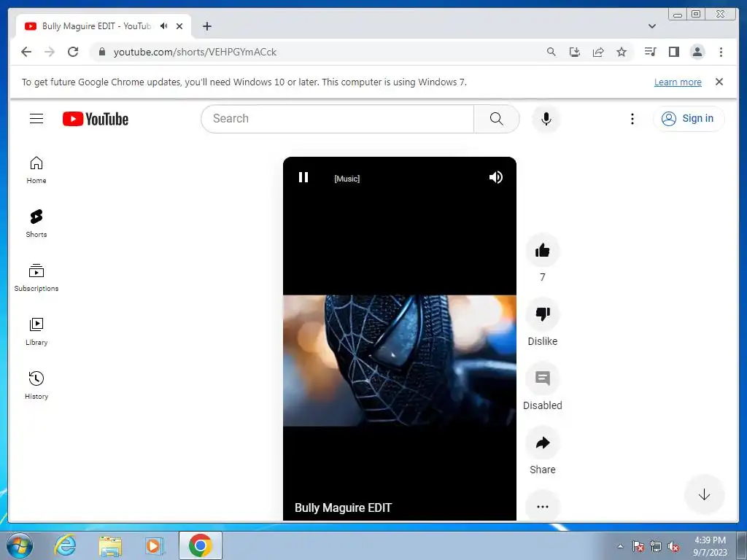Click the magnifier search button

click(496, 119)
